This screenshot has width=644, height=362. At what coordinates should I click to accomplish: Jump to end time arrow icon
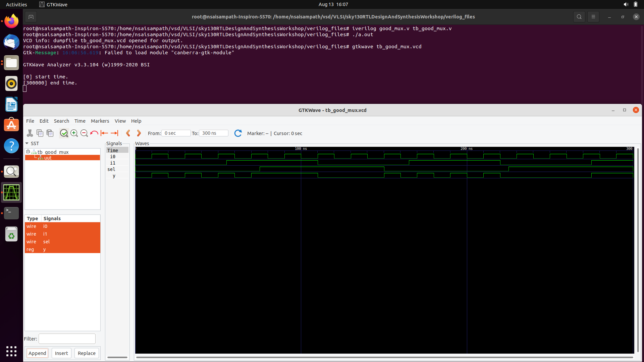(x=114, y=133)
